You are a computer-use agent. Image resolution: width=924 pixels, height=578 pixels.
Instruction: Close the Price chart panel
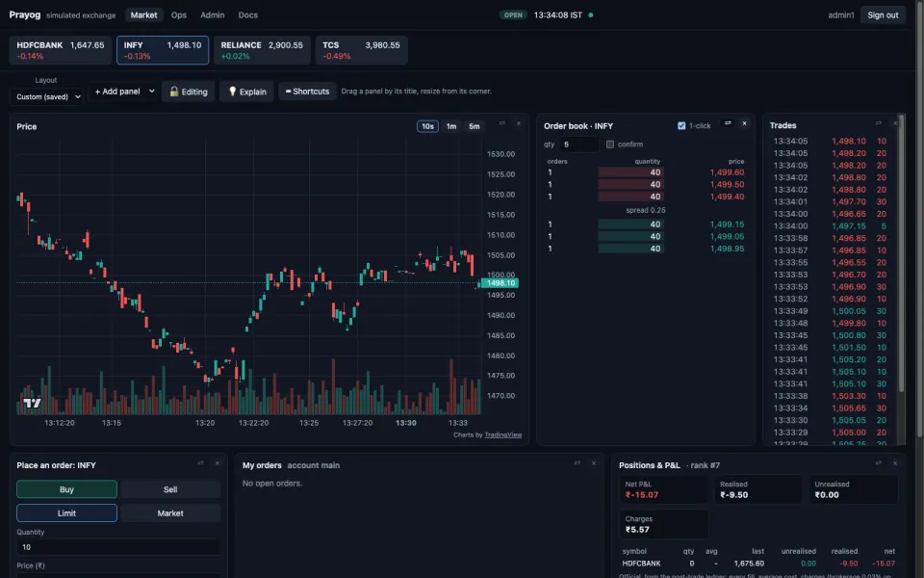(519, 123)
